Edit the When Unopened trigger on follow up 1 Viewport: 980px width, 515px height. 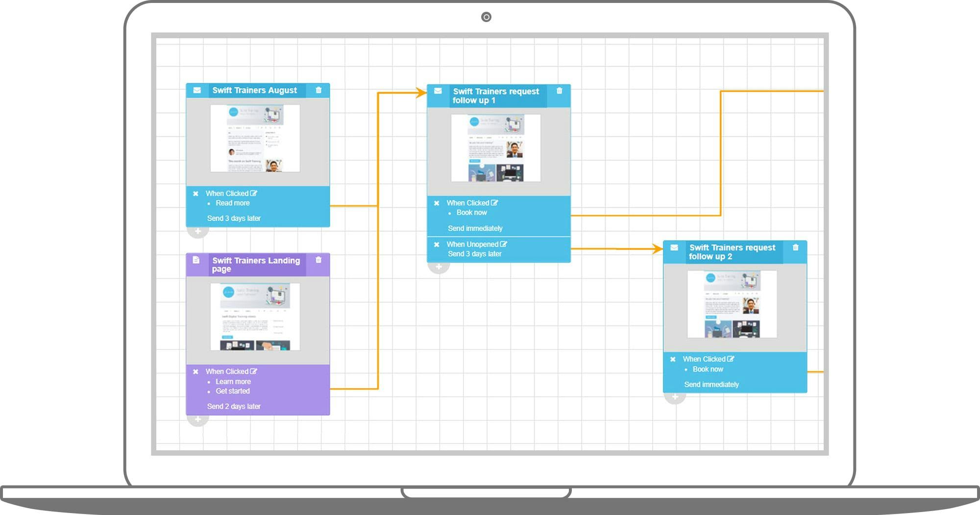[x=505, y=244]
